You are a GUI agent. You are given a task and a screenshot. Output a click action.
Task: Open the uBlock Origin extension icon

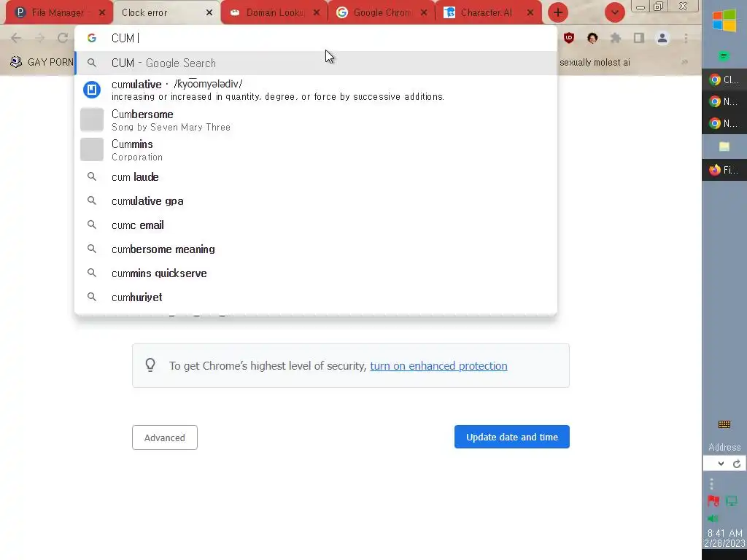(x=569, y=38)
